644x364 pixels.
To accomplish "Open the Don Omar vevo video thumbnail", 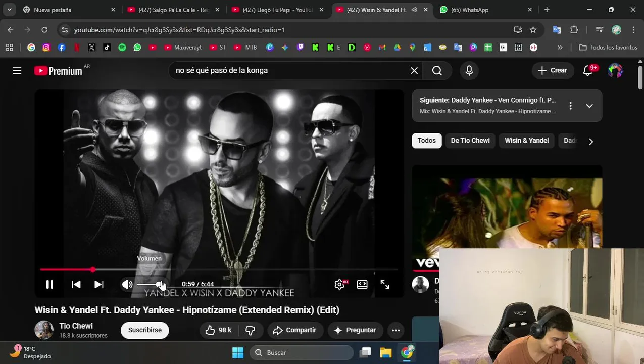I will 507,218.
